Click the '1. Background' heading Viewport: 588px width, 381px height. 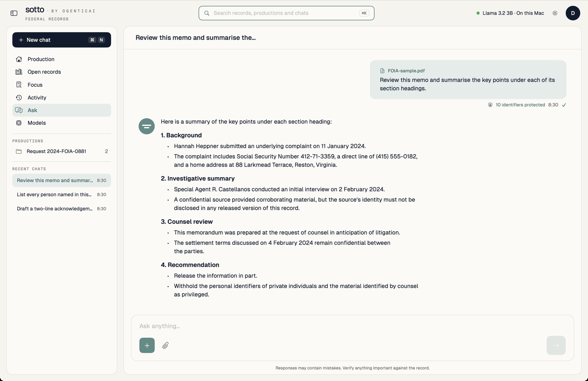(x=181, y=135)
